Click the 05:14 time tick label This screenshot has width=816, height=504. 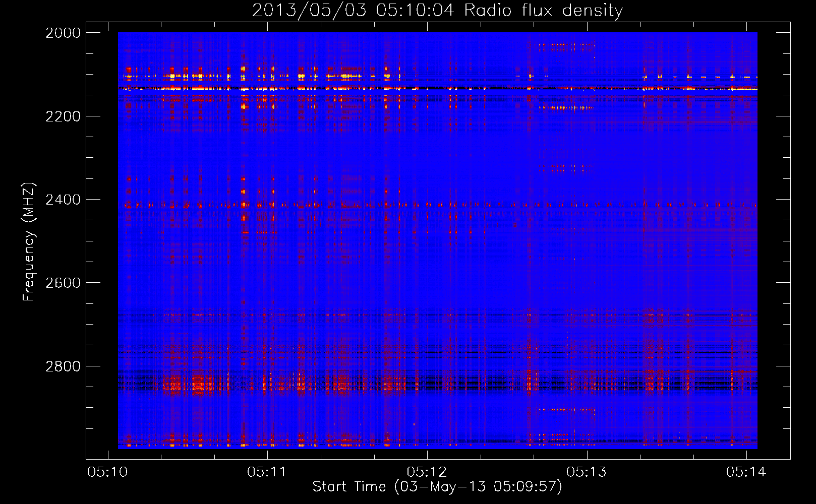coord(746,472)
